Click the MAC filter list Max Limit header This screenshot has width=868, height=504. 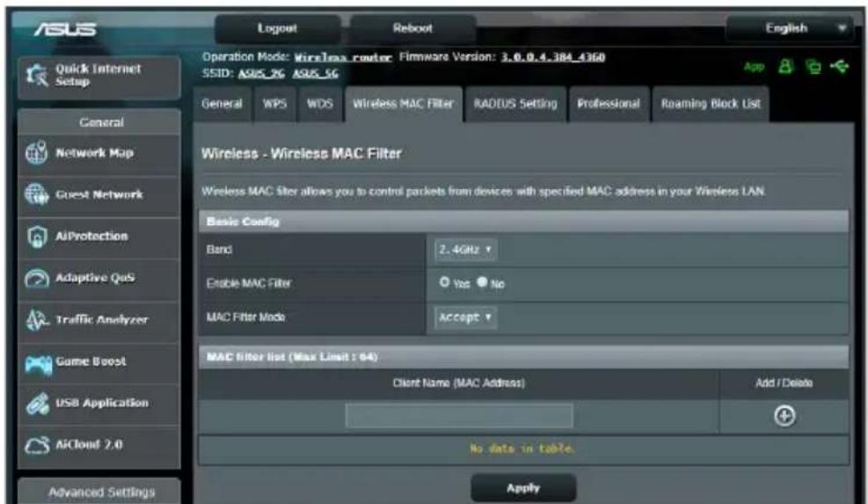(x=523, y=357)
